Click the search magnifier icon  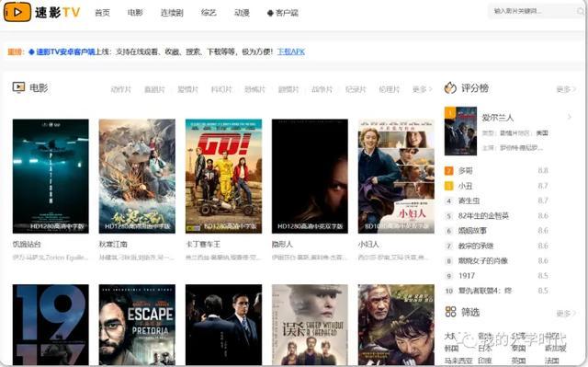580,11
